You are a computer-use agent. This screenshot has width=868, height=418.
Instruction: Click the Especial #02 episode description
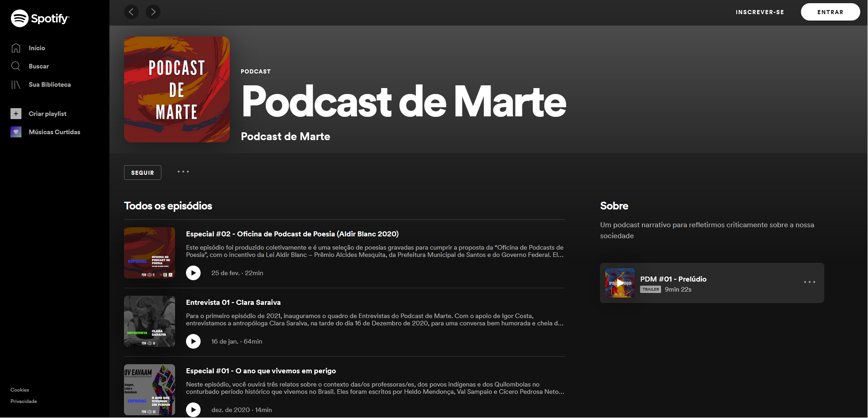[375, 251]
